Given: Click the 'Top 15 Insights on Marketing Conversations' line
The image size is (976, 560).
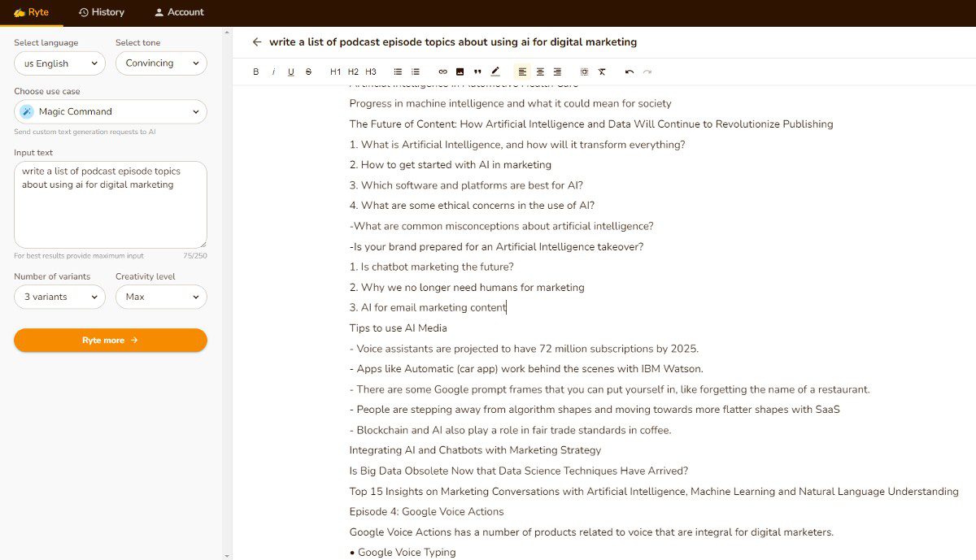Looking at the screenshot, I should (655, 491).
